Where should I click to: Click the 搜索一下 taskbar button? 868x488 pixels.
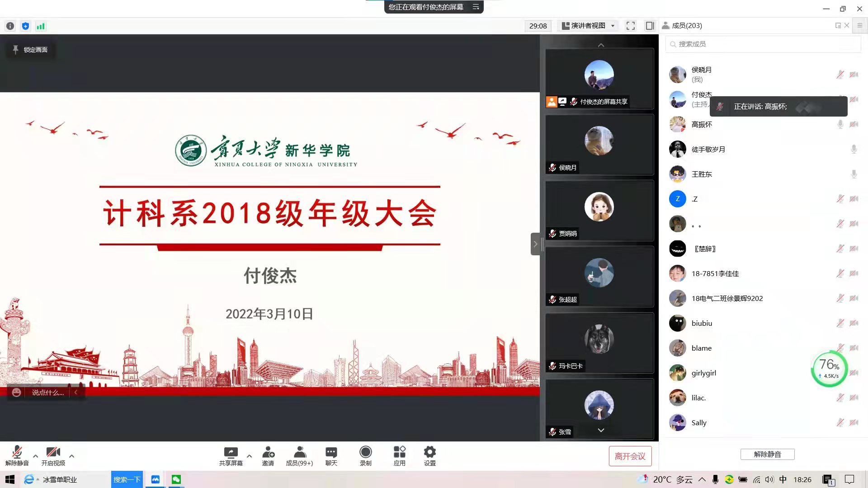(127, 479)
